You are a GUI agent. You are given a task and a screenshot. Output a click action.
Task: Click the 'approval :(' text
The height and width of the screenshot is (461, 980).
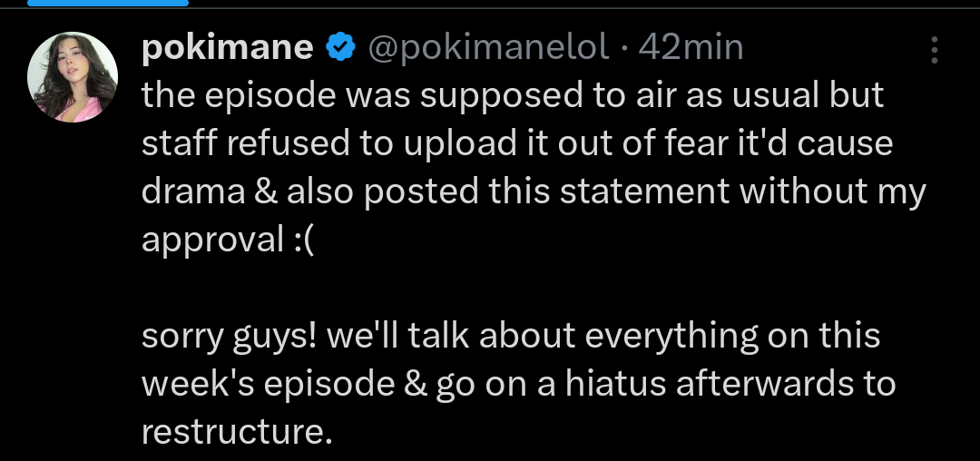pyautogui.click(x=226, y=241)
